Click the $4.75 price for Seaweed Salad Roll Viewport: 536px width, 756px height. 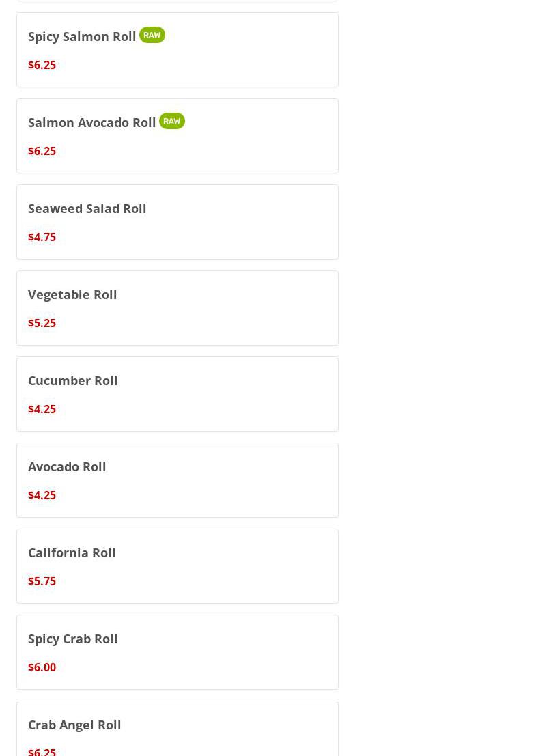tap(42, 237)
